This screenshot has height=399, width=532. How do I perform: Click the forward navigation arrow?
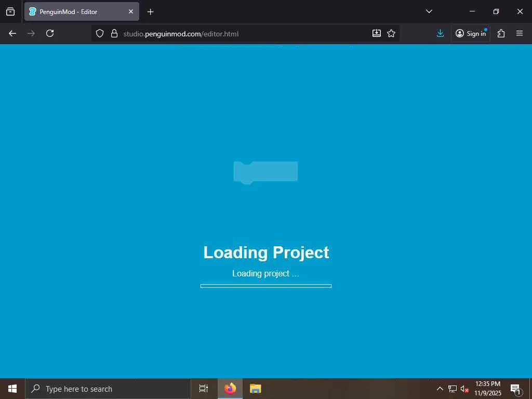31,33
